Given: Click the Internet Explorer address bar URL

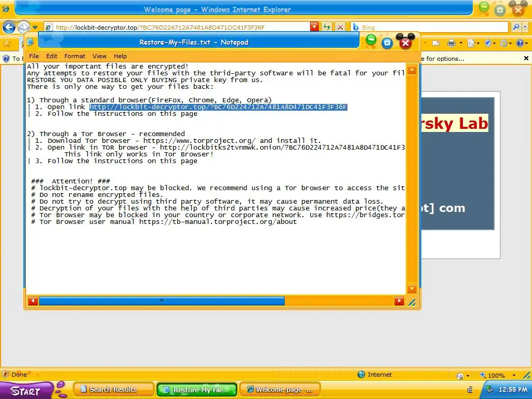Looking at the screenshot, I should pyautogui.click(x=160, y=27).
